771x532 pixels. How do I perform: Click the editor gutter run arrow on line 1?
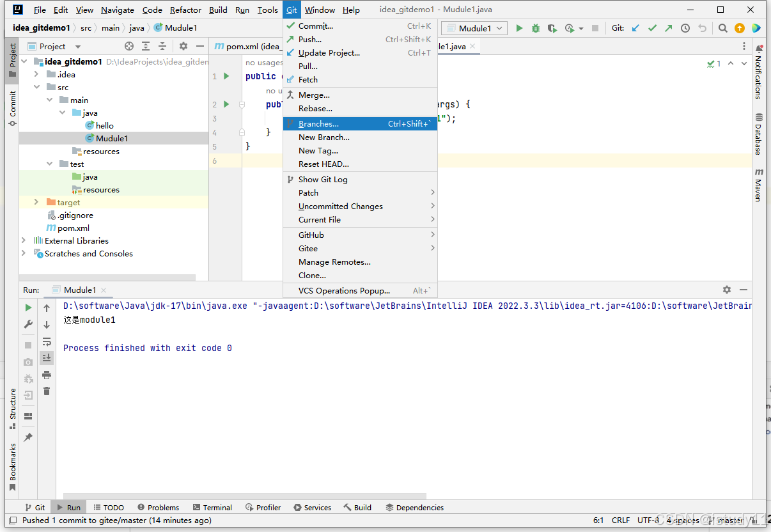(226, 76)
